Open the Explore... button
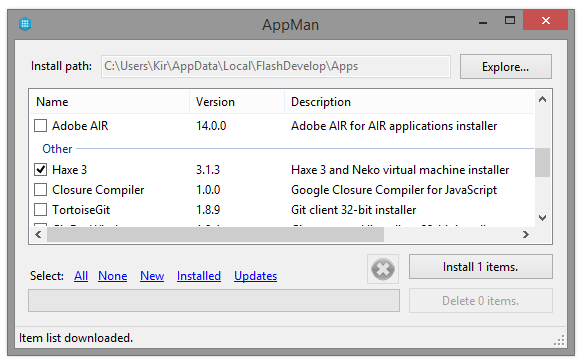The height and width of the screenshot is (363, 584). (x=505, y=67)
